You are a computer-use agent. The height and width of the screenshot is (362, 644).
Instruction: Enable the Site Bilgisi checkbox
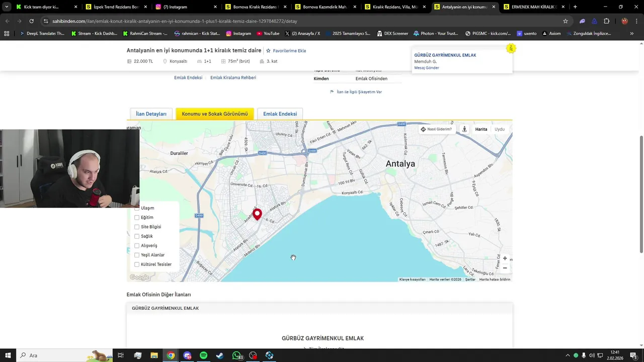coord(136,227)
